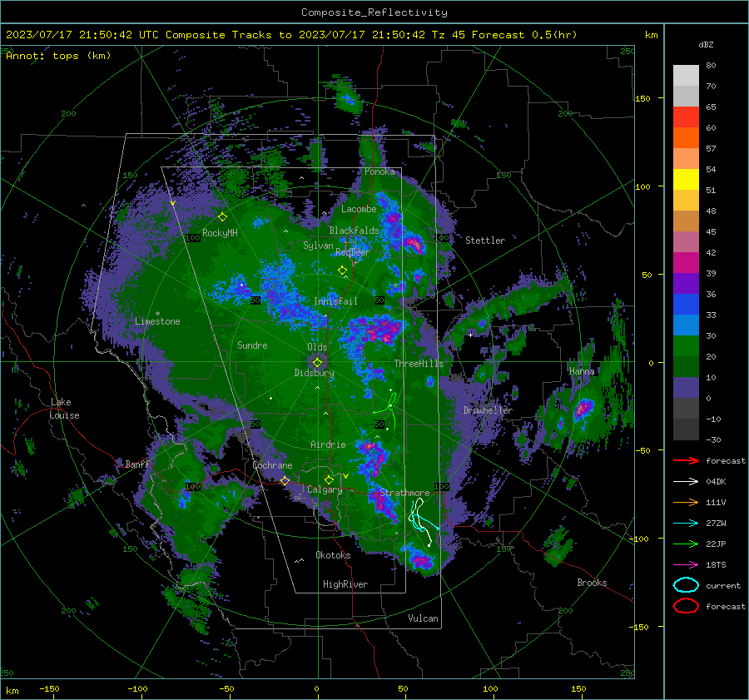Click the Okotoks city label

pyautogui.click(x=333, y=555)
